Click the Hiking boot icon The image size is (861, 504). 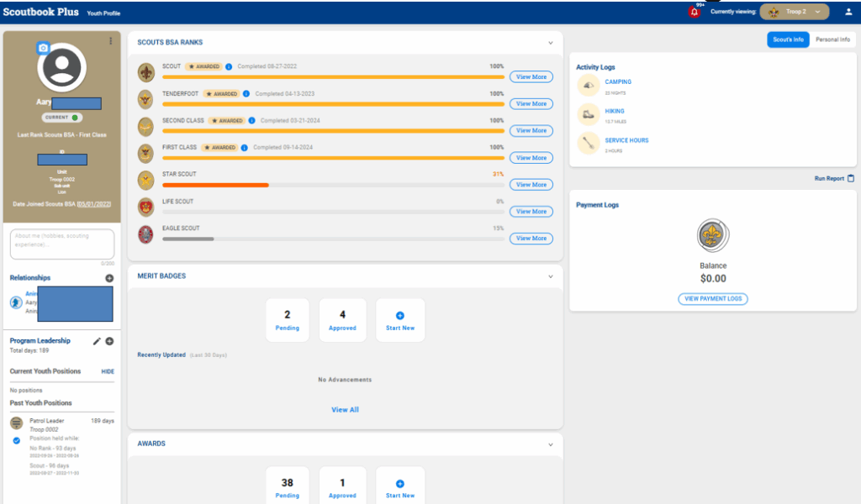588,113
